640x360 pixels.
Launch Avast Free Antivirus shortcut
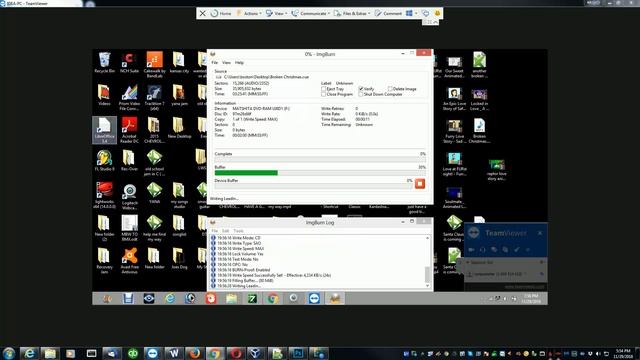(129, 261)
